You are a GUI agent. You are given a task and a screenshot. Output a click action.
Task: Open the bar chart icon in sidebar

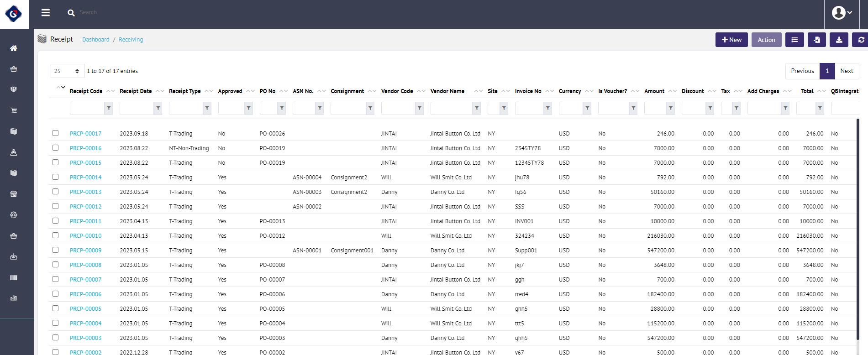(14, 298)
